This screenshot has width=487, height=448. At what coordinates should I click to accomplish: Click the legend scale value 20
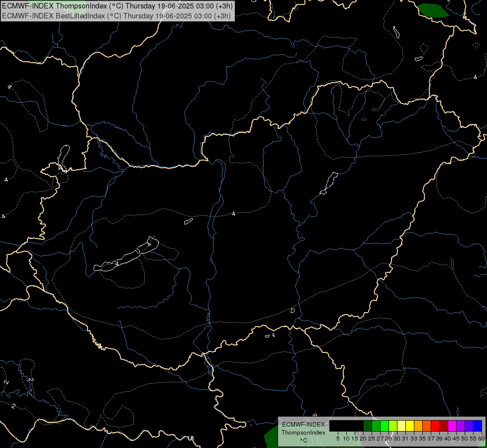(363, 439)
